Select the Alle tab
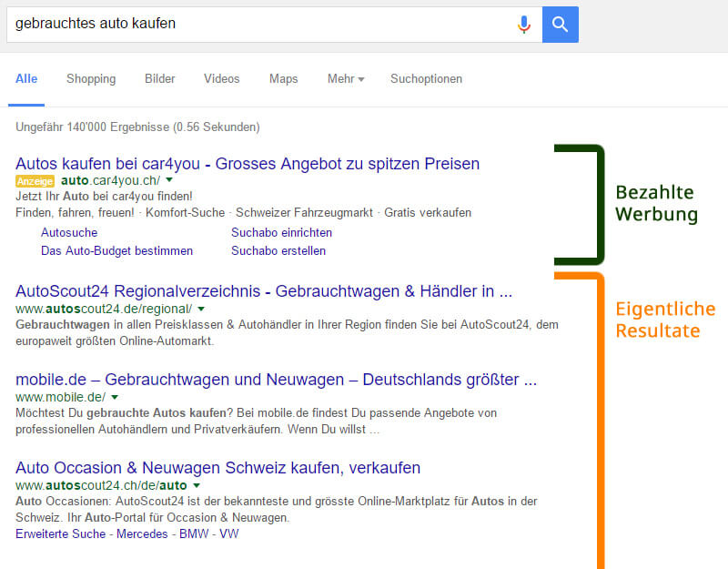Image resolution: width=728 pixels, height=569 pixels. (x=26, y=79)
